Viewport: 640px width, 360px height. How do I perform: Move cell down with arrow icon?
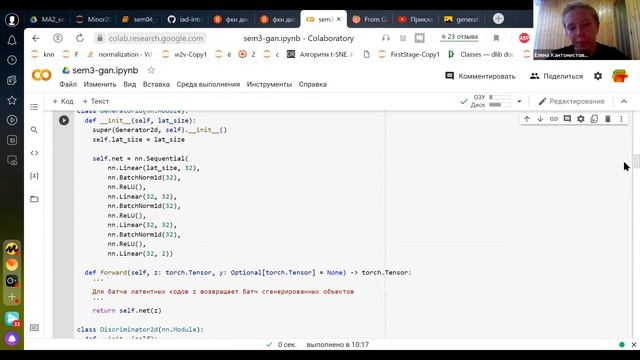pos(540,119)
